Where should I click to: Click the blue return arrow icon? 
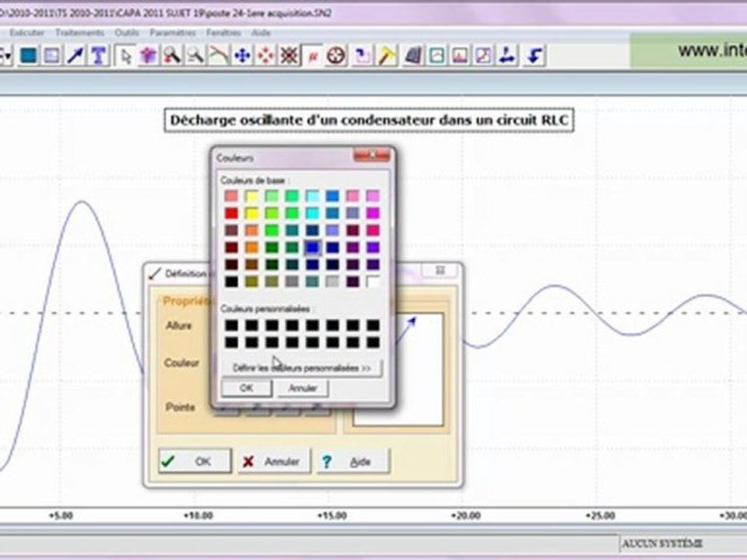click(534, 56)
